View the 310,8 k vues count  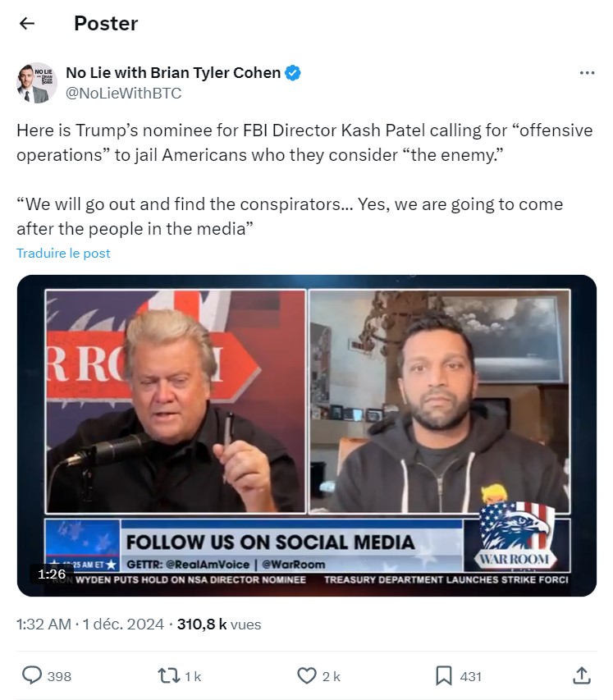tap(219, 625)
